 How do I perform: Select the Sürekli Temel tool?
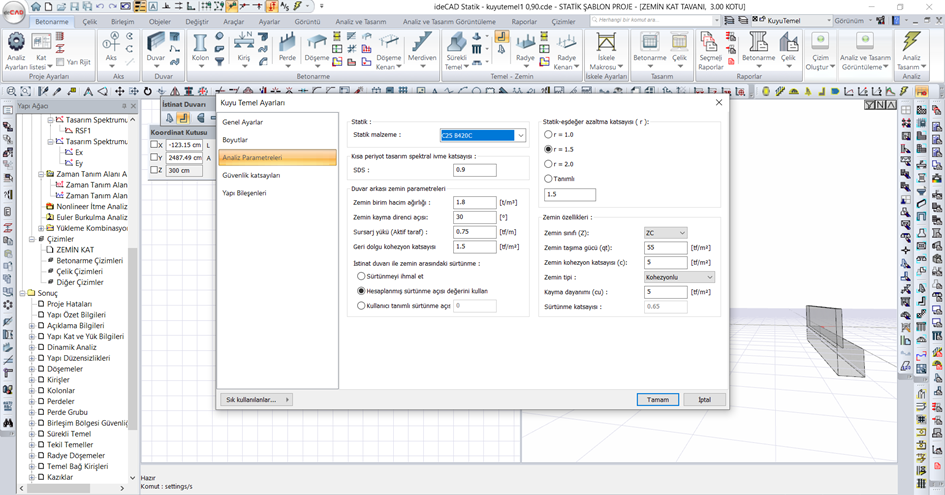coord(456,51)
